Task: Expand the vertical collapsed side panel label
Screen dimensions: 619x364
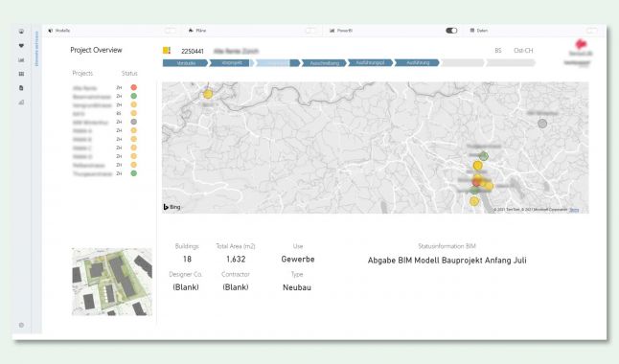Action: pos(36,49)
